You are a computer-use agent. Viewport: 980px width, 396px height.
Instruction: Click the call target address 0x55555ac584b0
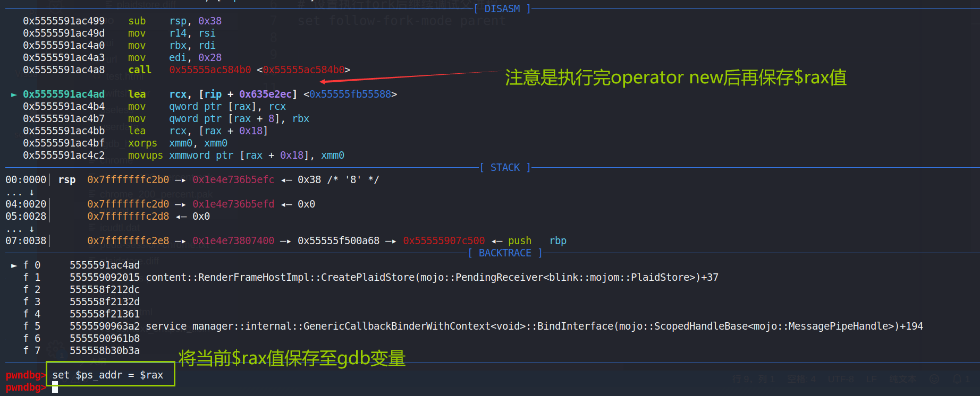(x=210, y=70)
